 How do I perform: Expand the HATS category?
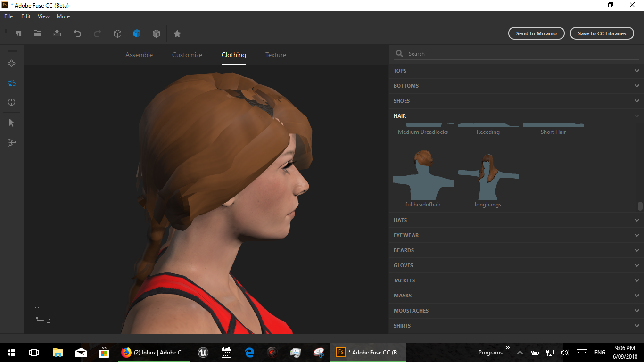(x=516, y=220)
